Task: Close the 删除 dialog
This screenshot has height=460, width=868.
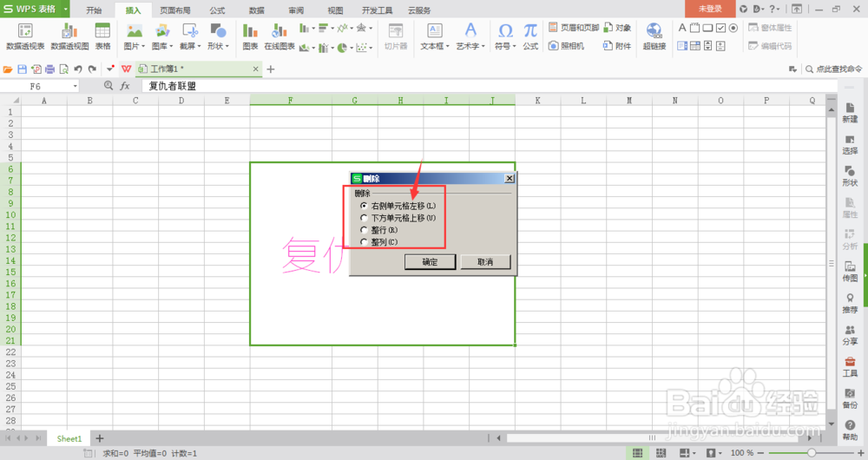Action: click(510, 178)
